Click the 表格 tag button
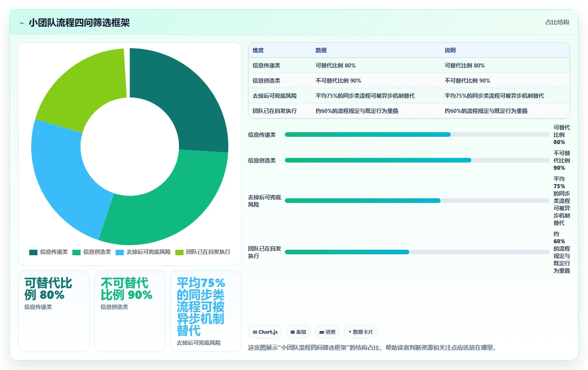The width and height of the screenshot is (588, 370). click(x=298, y=332)
